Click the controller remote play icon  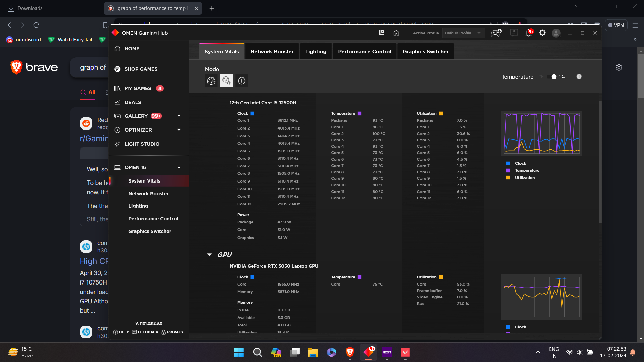496,33
